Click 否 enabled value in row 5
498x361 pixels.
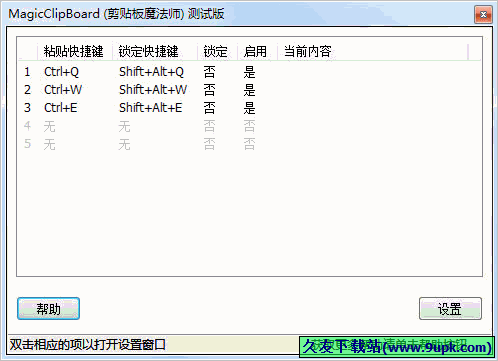tap(249, 144)
